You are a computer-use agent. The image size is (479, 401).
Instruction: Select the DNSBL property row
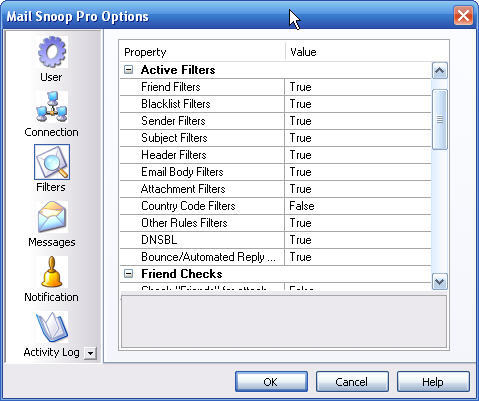point(275,240)
